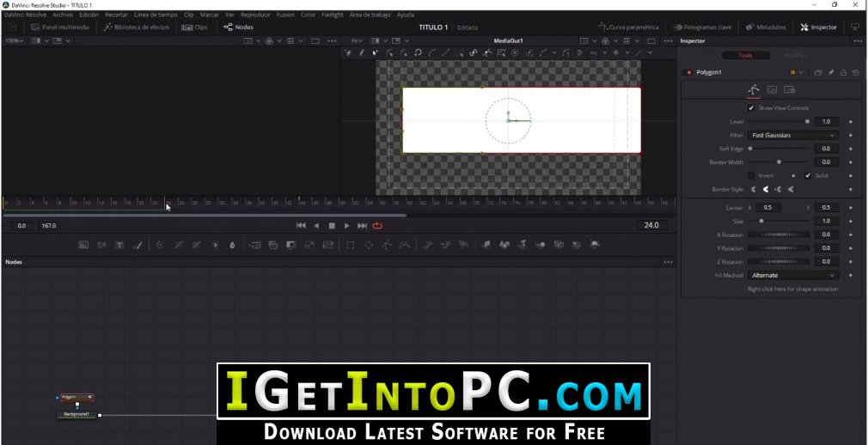The height and width of the screenshot is (445, 868).
Task: Jump to first frame button
Action: pos(301,225)
